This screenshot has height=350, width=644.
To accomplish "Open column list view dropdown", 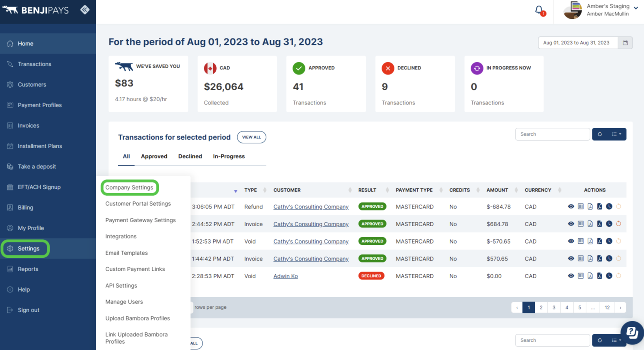I will [x=616, y=134].
